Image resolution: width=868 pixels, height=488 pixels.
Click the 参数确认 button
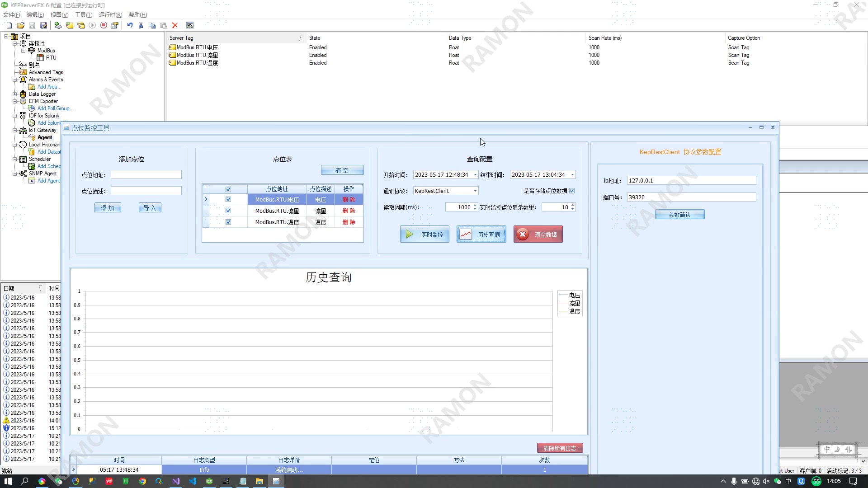click(679, 215)
